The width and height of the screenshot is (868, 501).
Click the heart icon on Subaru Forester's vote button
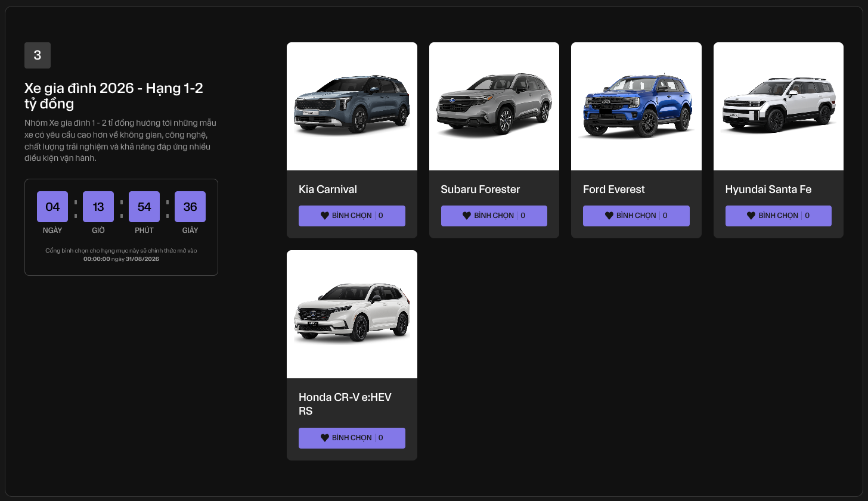click(467, 216)
